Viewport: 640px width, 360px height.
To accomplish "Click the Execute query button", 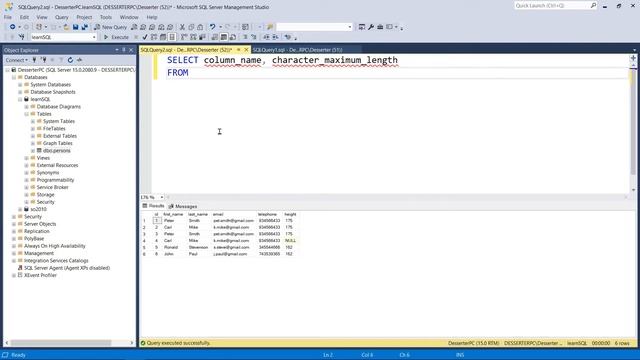I will click(x=116, y=37).
